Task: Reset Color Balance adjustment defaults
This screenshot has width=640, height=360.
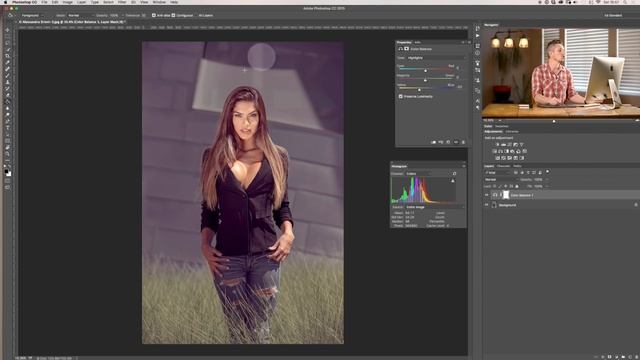Action: coord(448,142)
